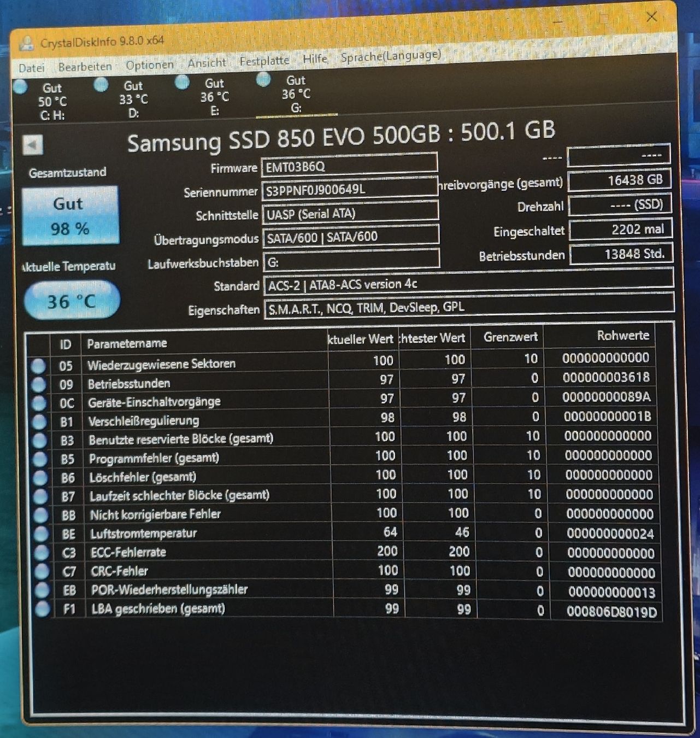This screenshot has width=700, height=738.
Task: Open the Ansicht menu
Action: click(207, 63)
